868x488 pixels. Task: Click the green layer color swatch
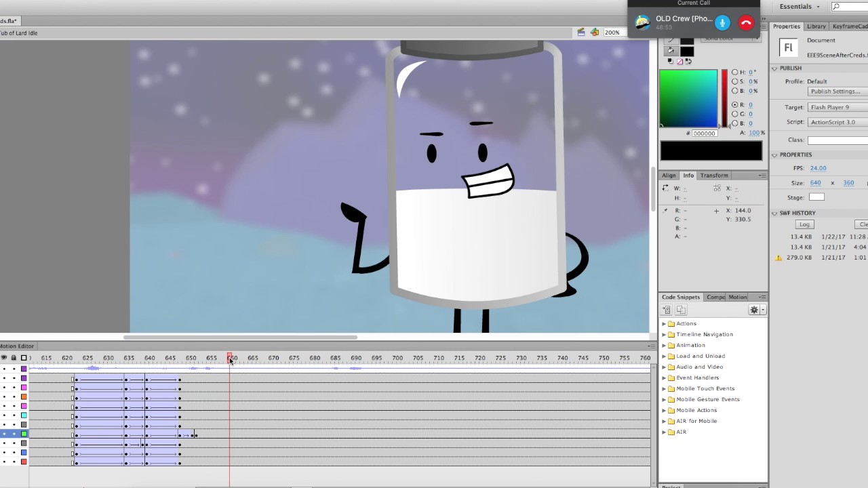click(24, 434)
